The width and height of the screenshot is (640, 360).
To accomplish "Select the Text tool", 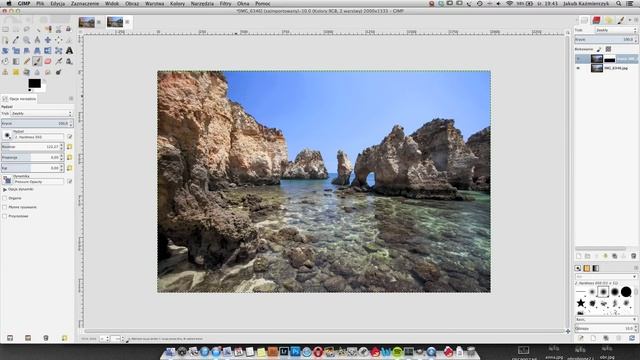I will click(x=69, y=51).
